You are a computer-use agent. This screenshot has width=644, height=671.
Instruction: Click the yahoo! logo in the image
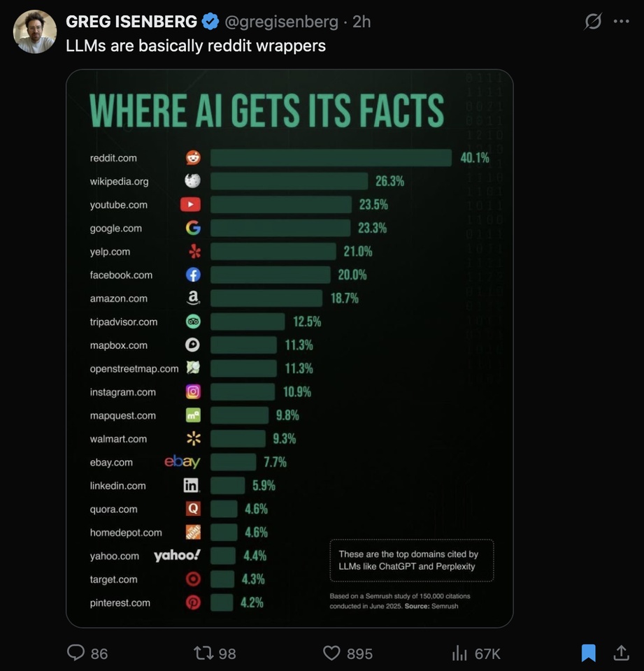coord(178,555)
